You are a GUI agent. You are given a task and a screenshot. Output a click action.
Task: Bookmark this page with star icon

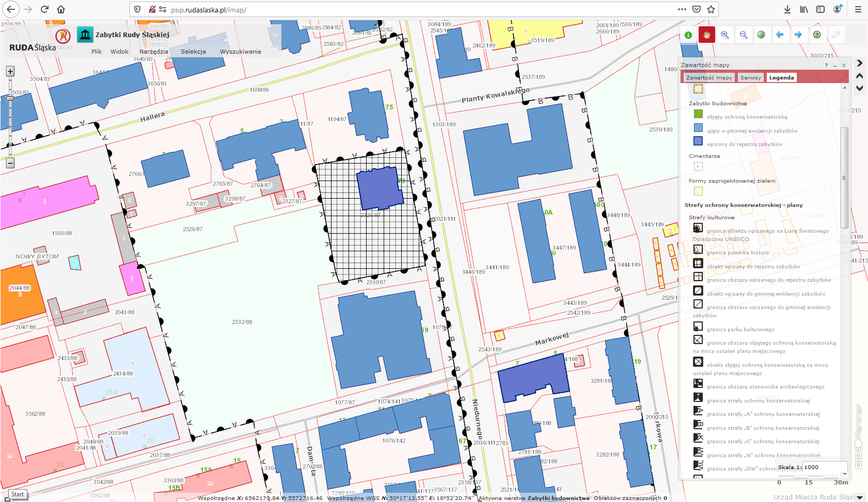[x=711, y=9]
